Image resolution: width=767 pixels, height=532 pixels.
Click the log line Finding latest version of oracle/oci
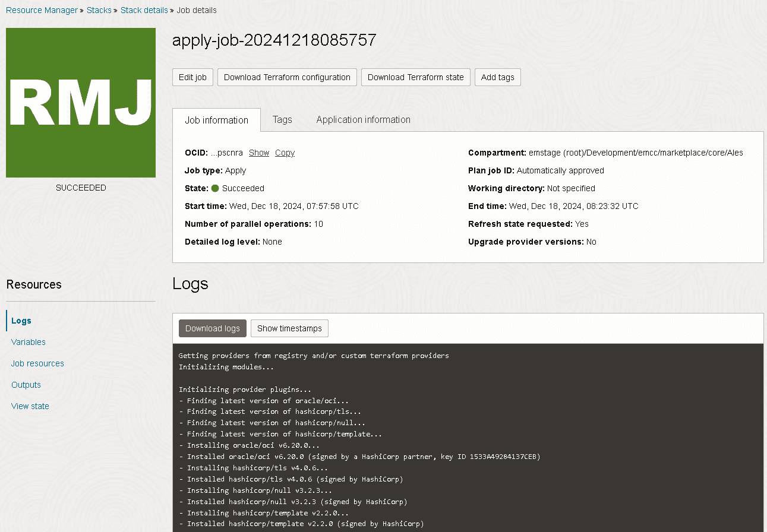tap(264, 401)
